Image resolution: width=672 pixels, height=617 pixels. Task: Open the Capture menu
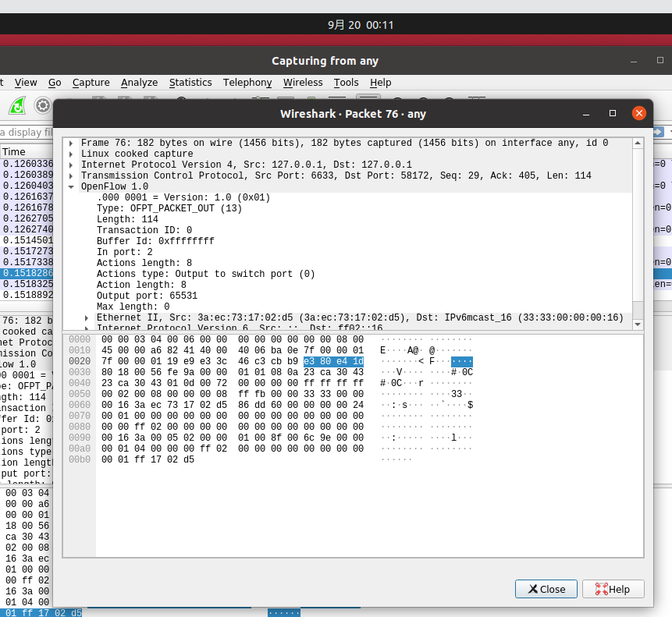click(91, 82)
